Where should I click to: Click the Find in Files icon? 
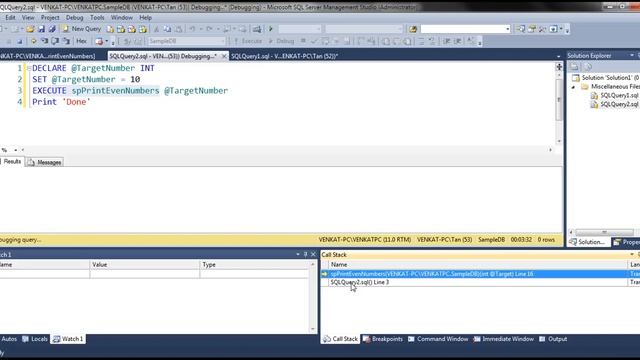(413, 29)
